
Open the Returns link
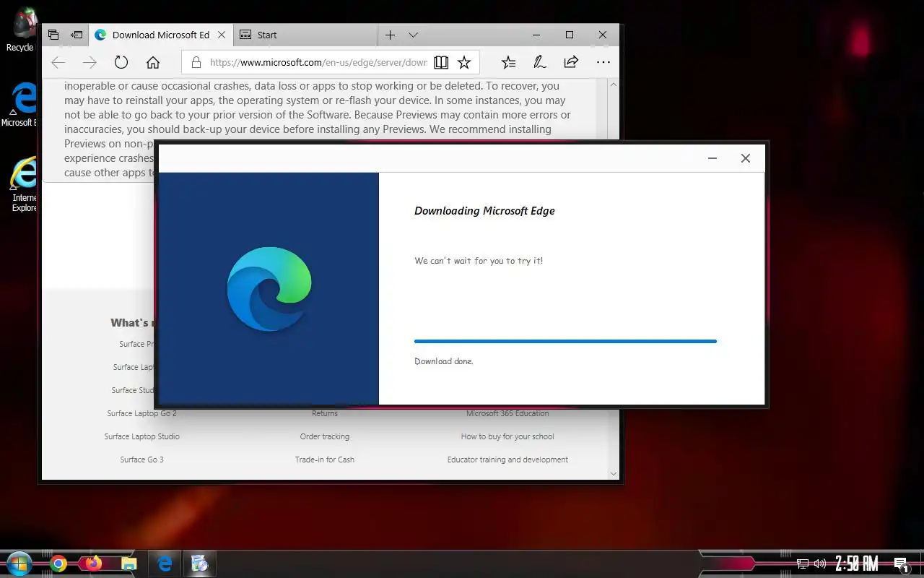pos(325,413)
